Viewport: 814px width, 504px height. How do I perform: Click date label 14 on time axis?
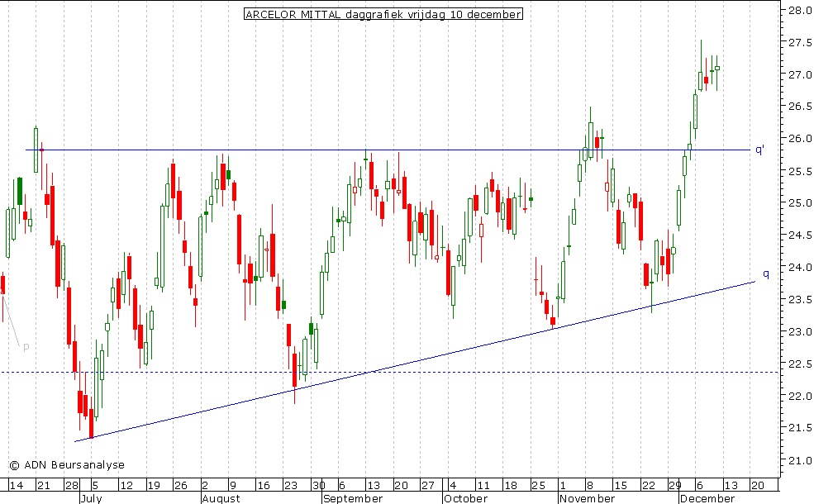click(17, 485)
